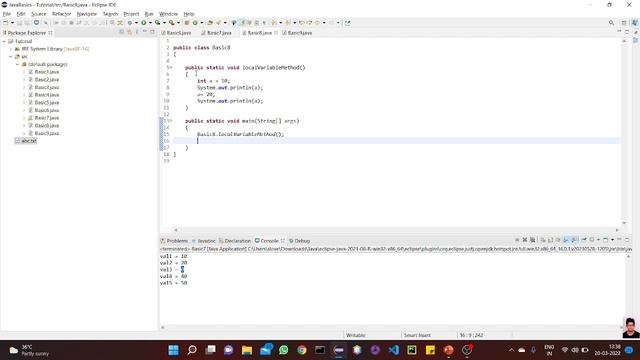Click the Open Perspective icon at top right
The image size is (640, 360).
pos(624,23)
